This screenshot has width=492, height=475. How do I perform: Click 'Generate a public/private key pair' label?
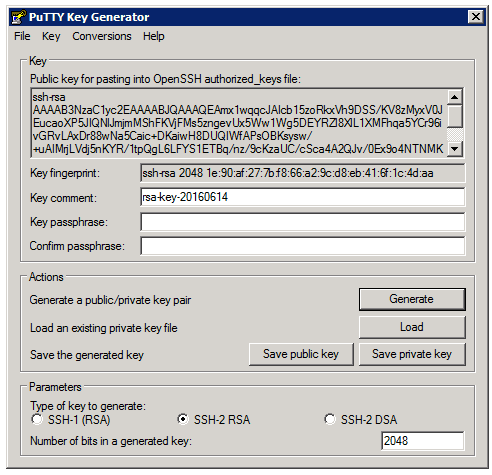pyautogui.click(x=110, y=300)
